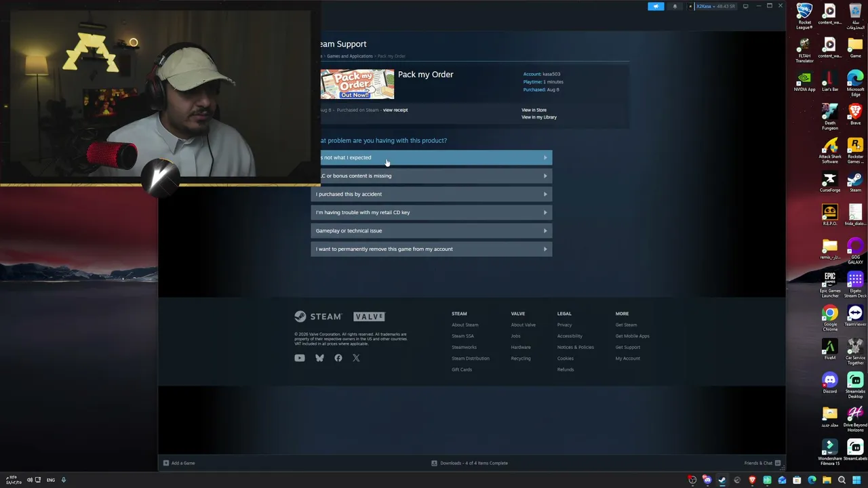
Task: Open Steam announcements megaphone button
Action: pos(656,7)
